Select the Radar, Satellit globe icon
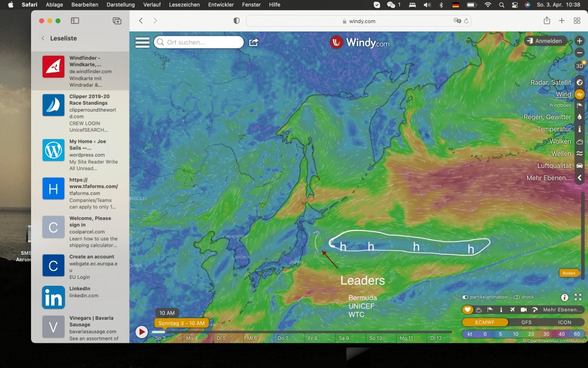This screenshot has width=588, height=368. [579, 82]
